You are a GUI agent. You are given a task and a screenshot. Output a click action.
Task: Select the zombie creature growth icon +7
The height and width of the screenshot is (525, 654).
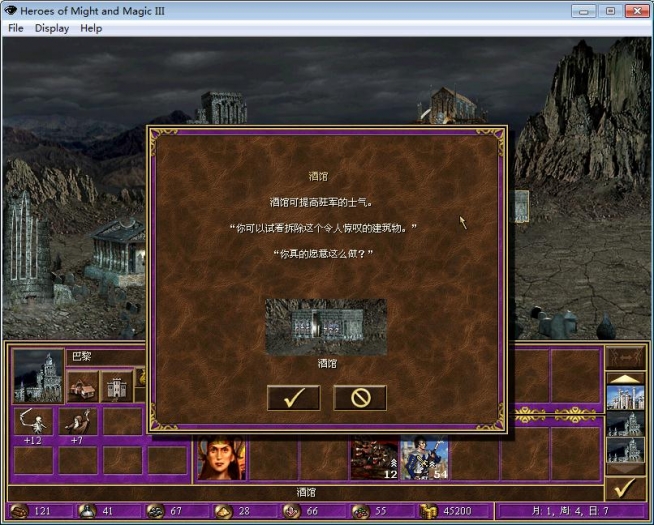[78, 422]
